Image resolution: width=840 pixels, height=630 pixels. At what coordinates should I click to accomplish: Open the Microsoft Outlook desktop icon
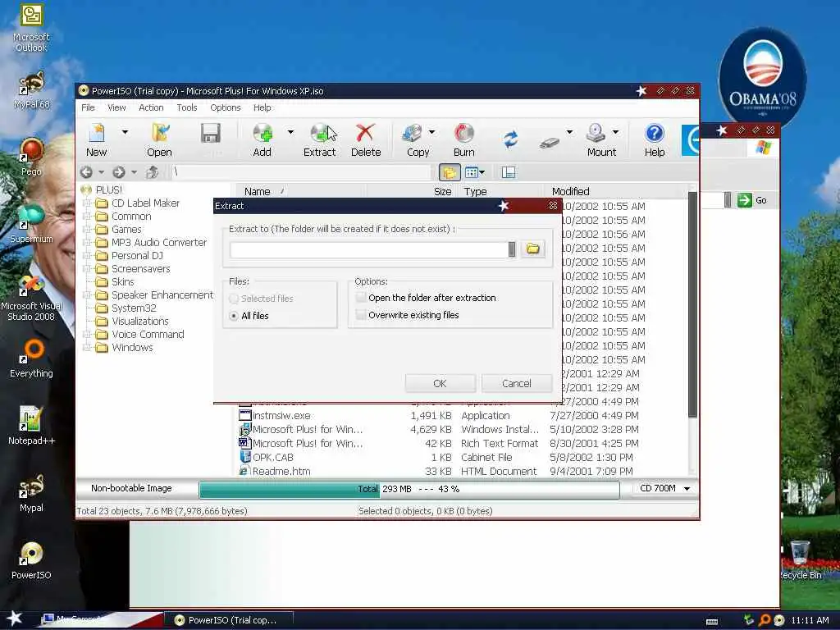pyautogui.click(x=31, y=28)
